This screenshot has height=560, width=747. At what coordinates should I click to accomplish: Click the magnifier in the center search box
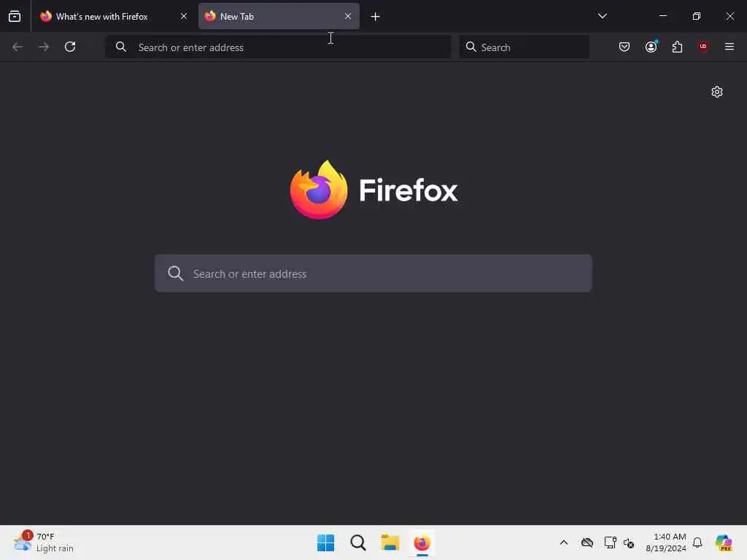pyautogui.click(x=175, y=273)
